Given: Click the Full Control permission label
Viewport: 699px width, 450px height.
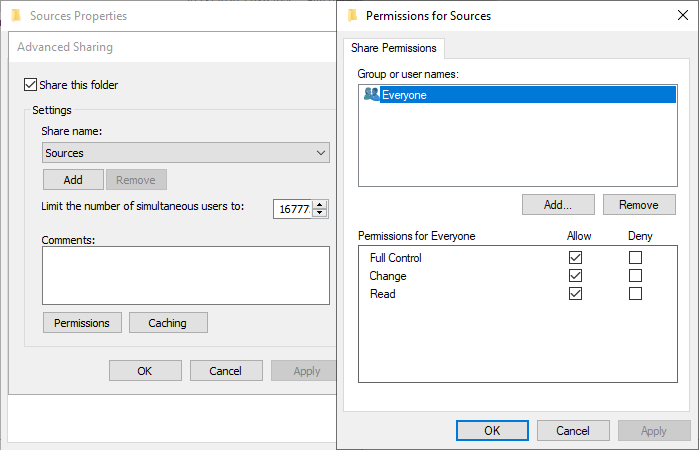Looking at the screenshot, I should 395,258.
